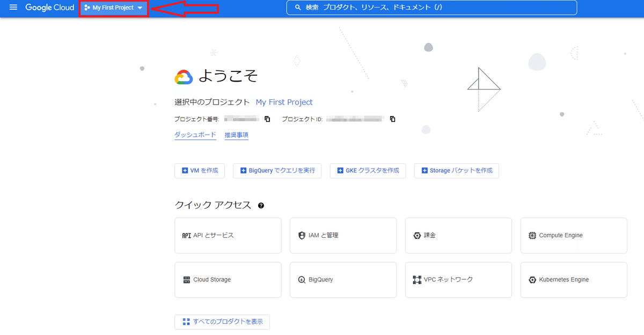Open the BigQuery quick access card
This screenshot has width=644, height=335.
(x=343, y=280)
